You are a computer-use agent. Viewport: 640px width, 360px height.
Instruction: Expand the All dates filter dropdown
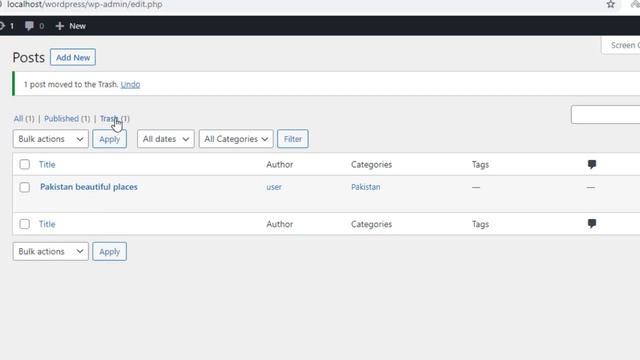tap(166, 139)
